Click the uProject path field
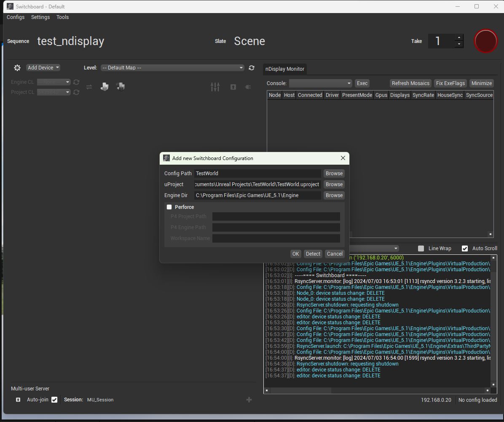 [257, 184]
